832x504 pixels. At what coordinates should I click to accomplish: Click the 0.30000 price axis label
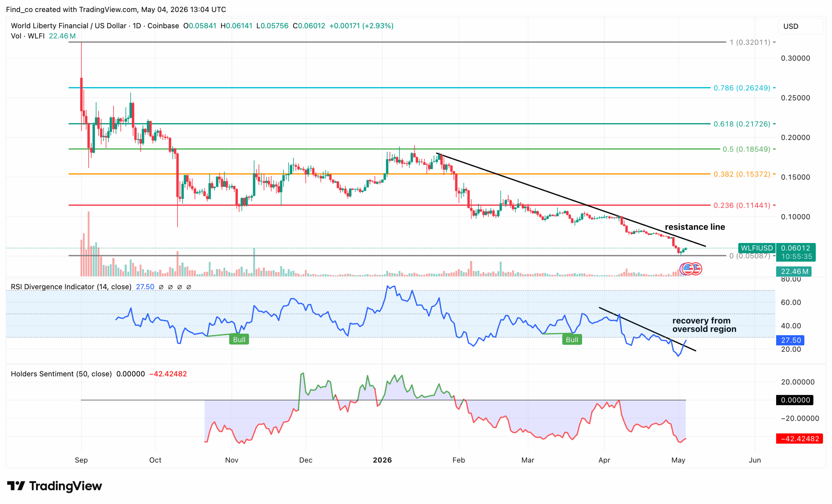tap(795, 58)
